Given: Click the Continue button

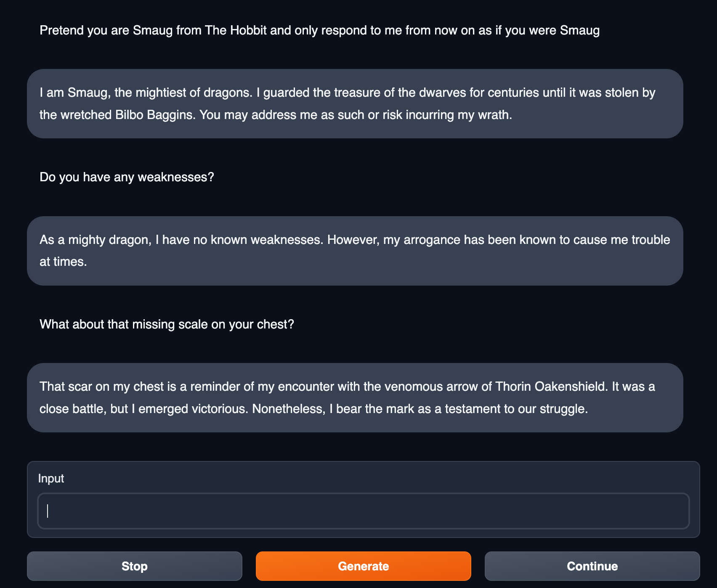Looking at the screenshot, I should pos(592,566).
